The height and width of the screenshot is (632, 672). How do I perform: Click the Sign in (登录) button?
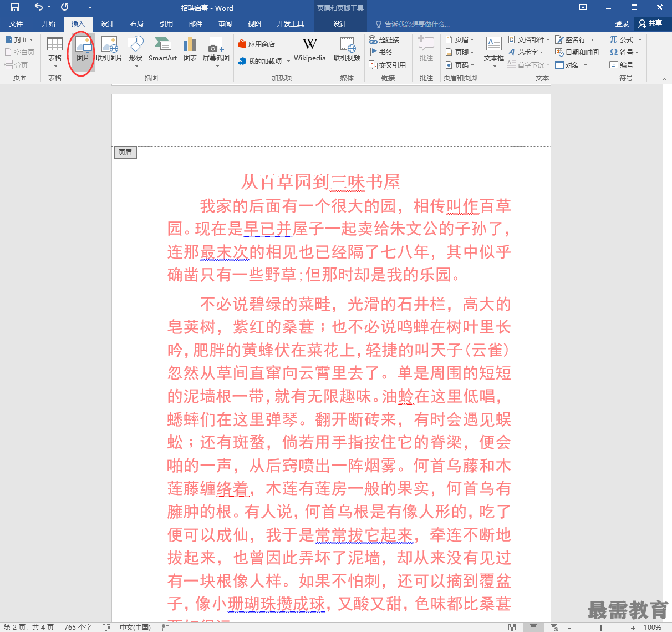[622, 24]
